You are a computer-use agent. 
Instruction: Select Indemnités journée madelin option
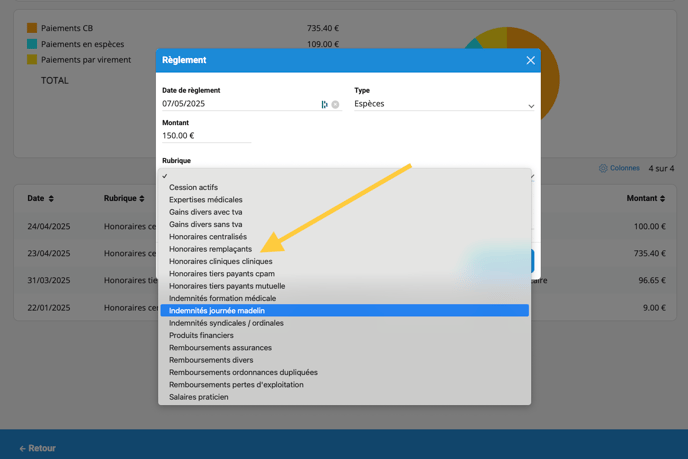(217, 311)
